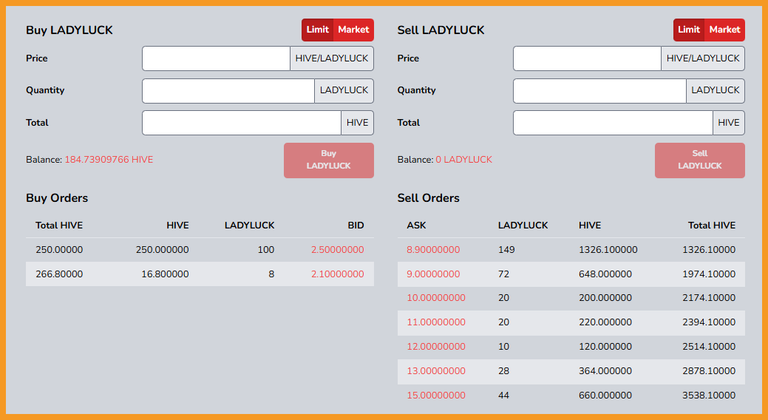Click the Buy Orders heading
Image resolution: width=768 pixels, height=420 pixels.
(x=57, y=198)
